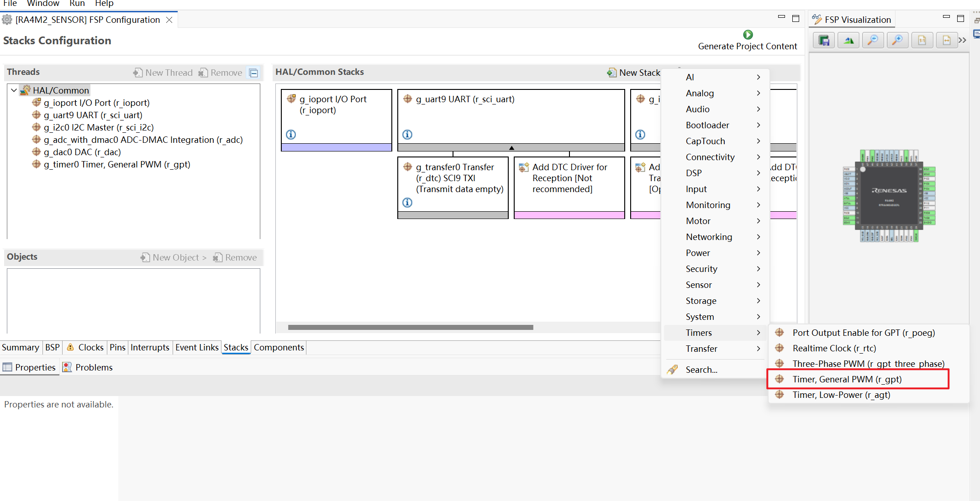Click the fit-to-width page icon
This screenshot has width=980, height=501.
point(946,41)
